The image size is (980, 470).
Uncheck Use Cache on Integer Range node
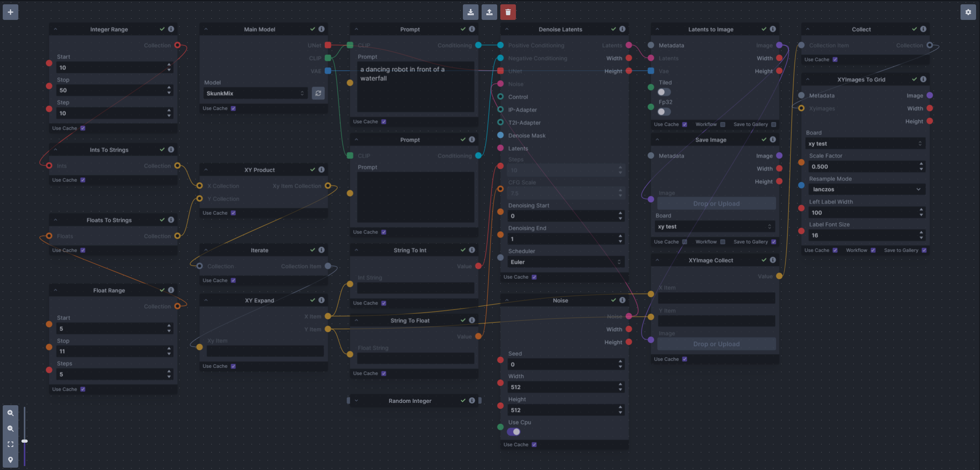(x=83, y=128)
